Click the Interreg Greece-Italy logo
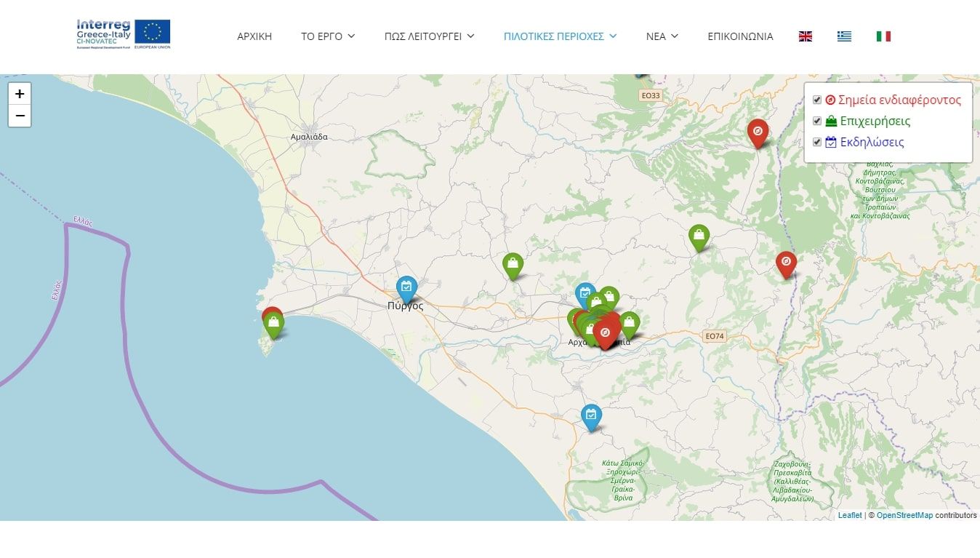The height and width of the screenshot is (558, 980). [124, 34]
